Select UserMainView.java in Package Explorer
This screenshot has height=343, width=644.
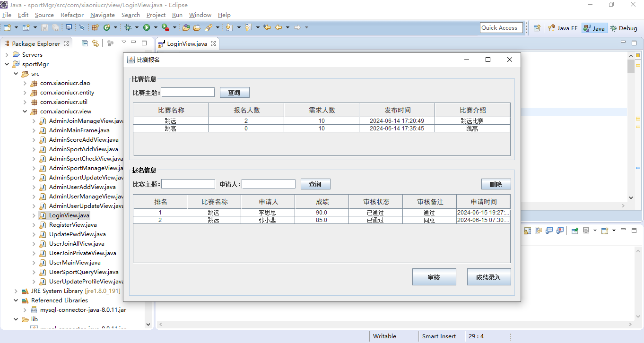[75, 263]
